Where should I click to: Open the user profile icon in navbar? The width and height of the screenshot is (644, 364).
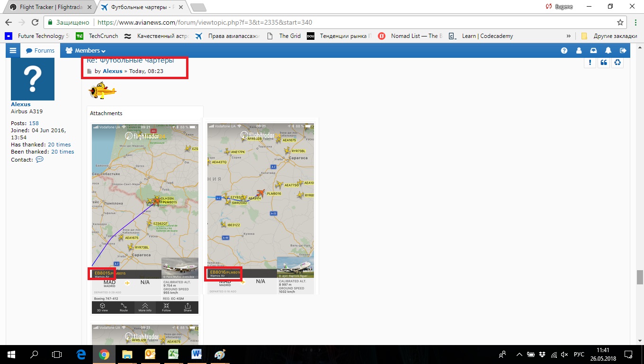[579, 51]
